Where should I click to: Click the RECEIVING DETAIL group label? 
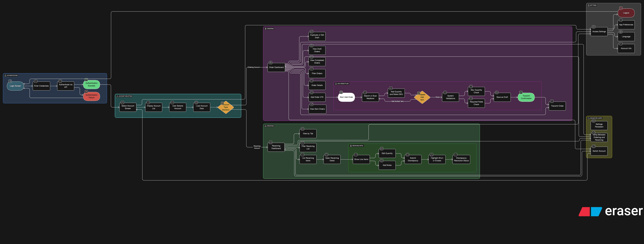(357, 146)
